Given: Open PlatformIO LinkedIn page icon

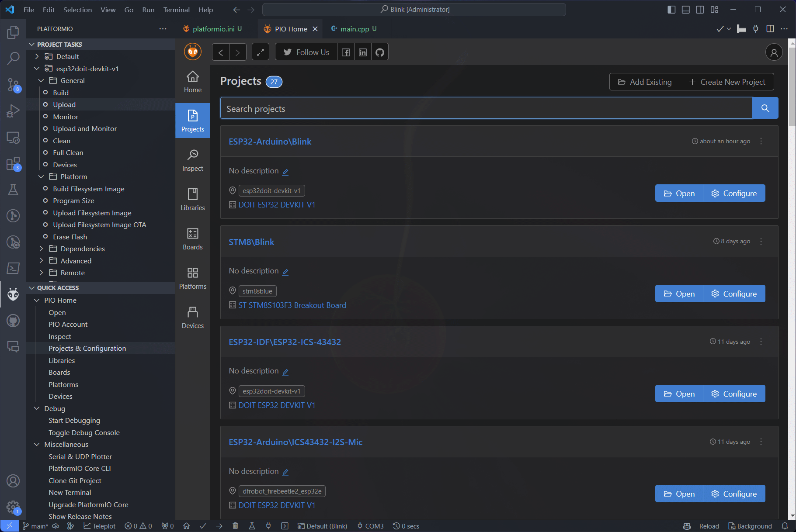Looking at the screenshot, I should tap(363, 52).
